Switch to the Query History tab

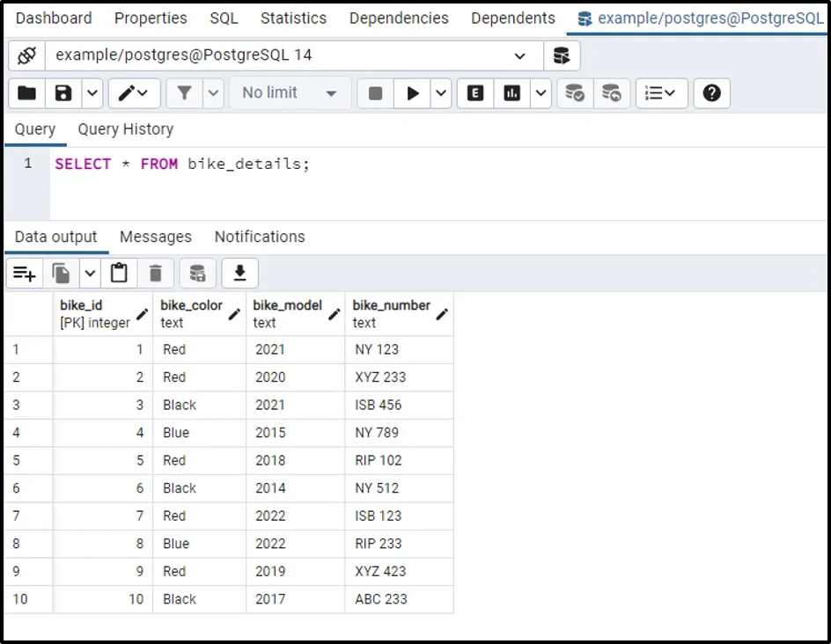[125, 129]
